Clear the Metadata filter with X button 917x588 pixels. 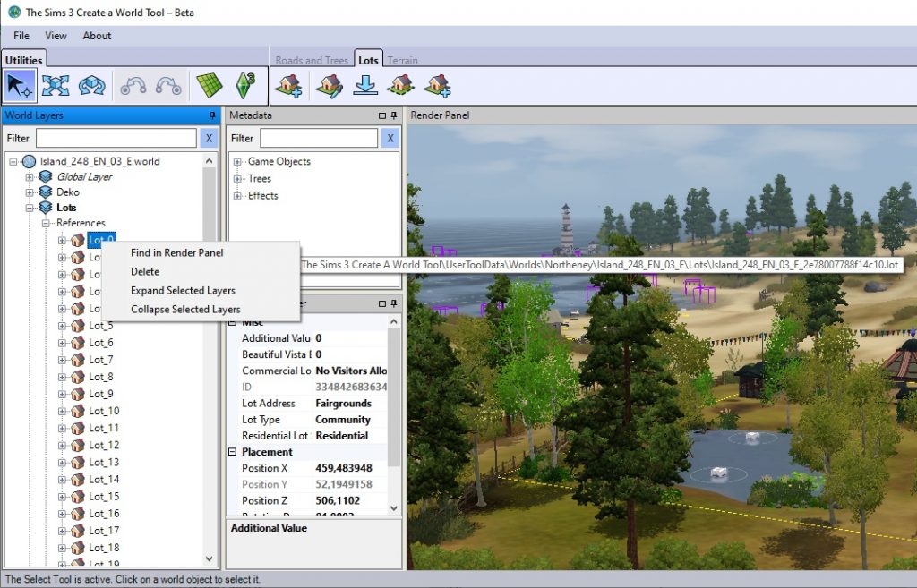389,138
